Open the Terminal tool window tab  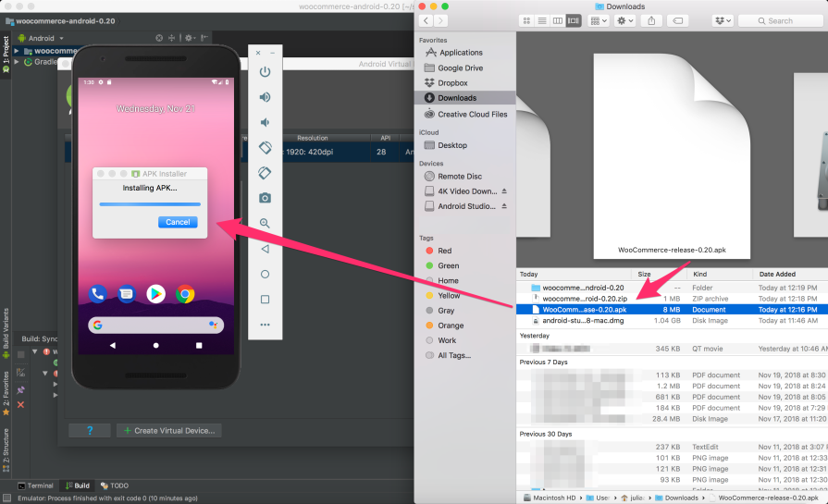pyautogui.click(x=35, y=486)
